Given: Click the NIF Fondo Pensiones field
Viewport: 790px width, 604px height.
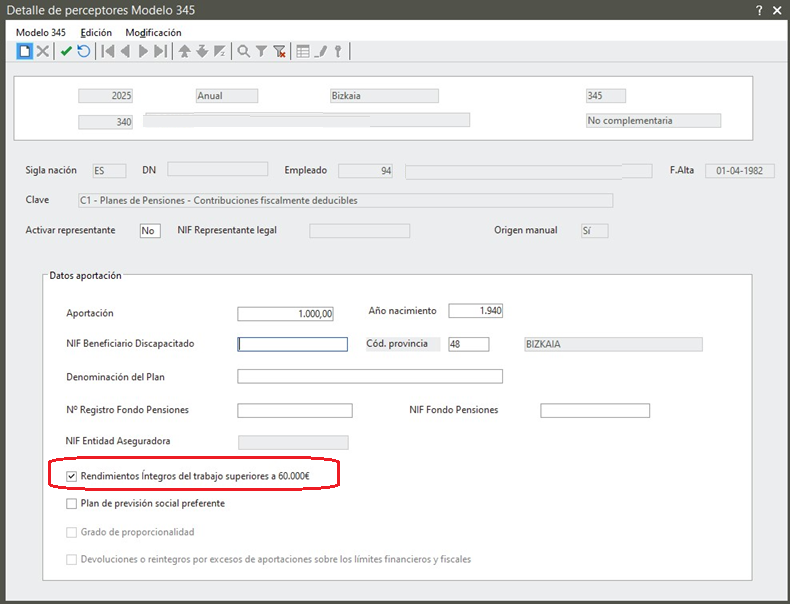Looking at the screenshot, I should (x=594, y=411).
